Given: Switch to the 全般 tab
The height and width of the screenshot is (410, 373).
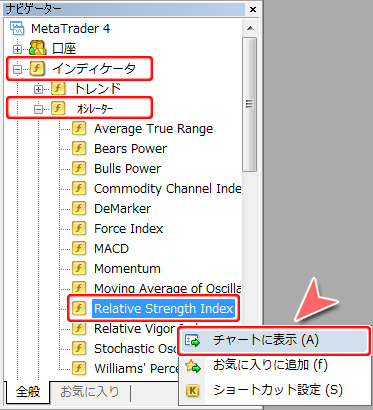Looking at the screenshot, I should click(28, 392).
